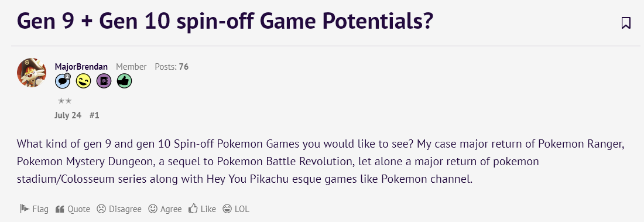Click the purple address book badge
Viewport: 644px width, 222px height.
click(104, 81)
